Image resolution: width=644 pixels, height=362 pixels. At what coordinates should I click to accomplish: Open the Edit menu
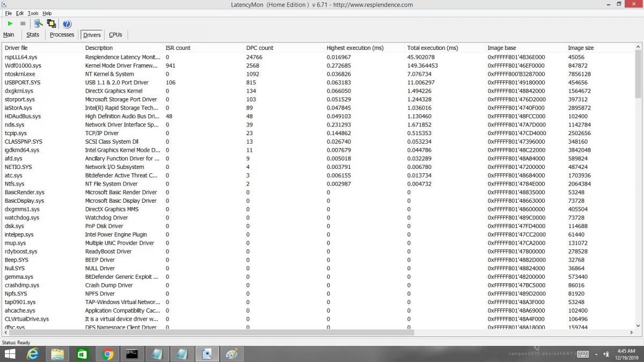pos(20,13)
